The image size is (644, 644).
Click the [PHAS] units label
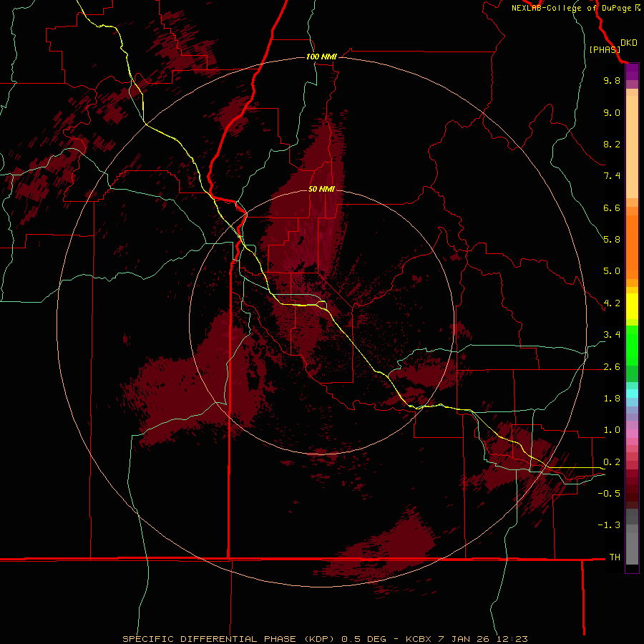[x=605, y=49]
